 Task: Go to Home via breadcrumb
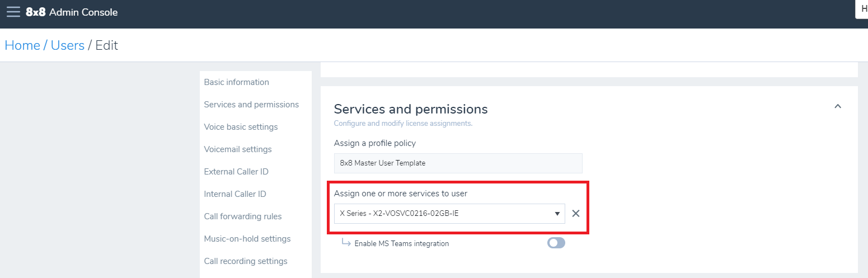22,45
